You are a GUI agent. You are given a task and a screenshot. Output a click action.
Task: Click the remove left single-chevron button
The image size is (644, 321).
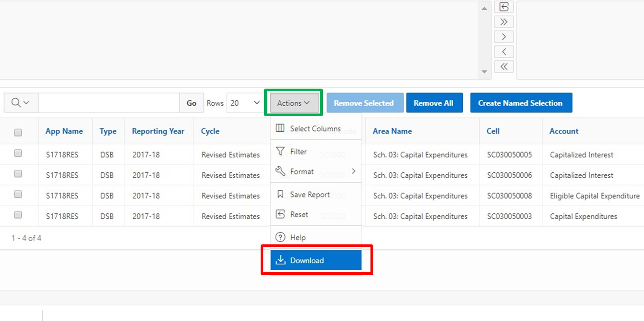coord(504,52)
